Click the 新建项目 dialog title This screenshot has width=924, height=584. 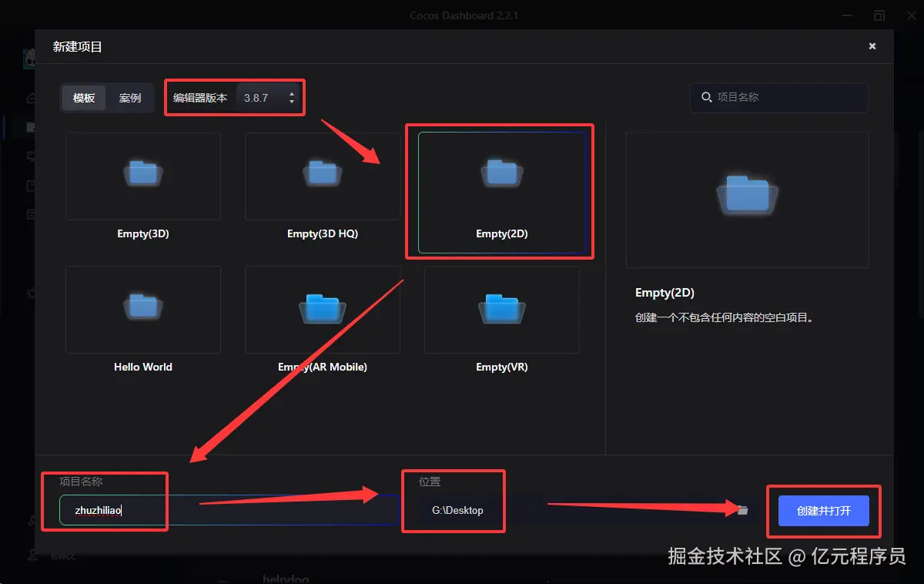[x=77, y=46]
